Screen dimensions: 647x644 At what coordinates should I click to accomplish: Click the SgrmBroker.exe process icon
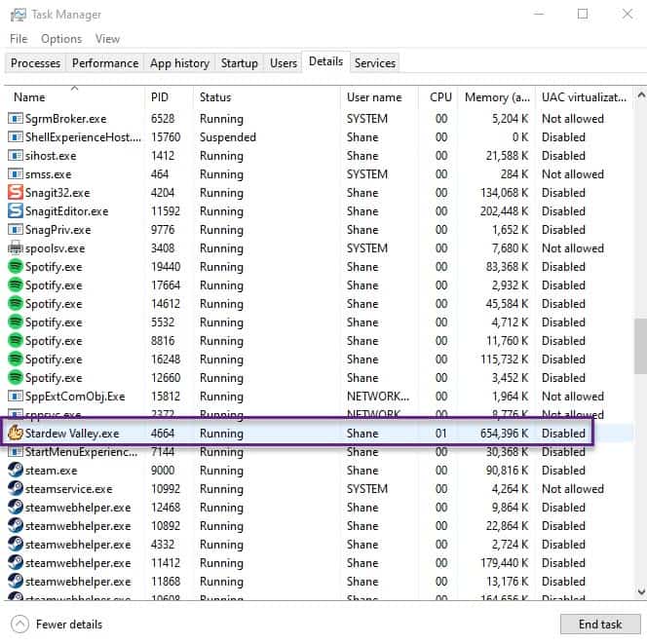[x=16, y=119]
